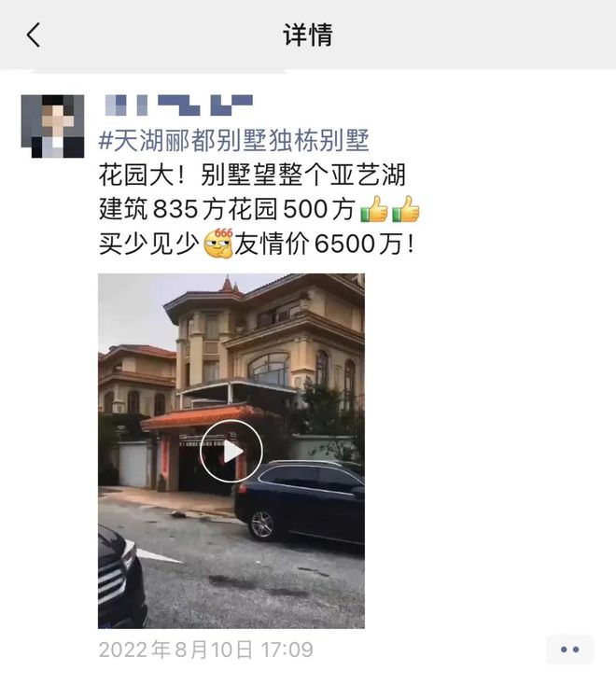Click the second thumbs-up emoji
This screenshot has height=699, width=616.
[x=406, y=209]
